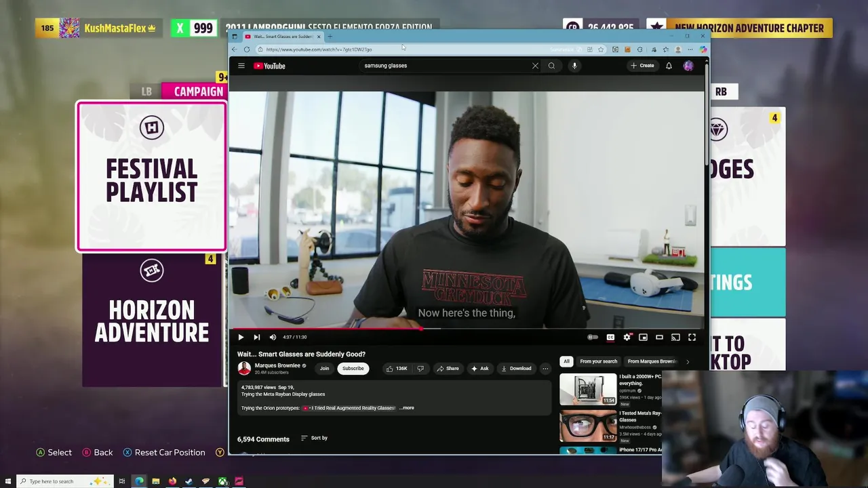Toggle closed captions CC button
868x488 pixels.
click(610, 337)
